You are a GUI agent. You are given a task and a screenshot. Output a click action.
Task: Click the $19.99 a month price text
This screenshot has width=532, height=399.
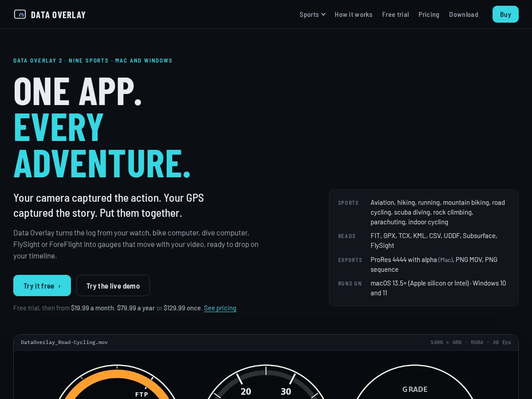[92, 308]
